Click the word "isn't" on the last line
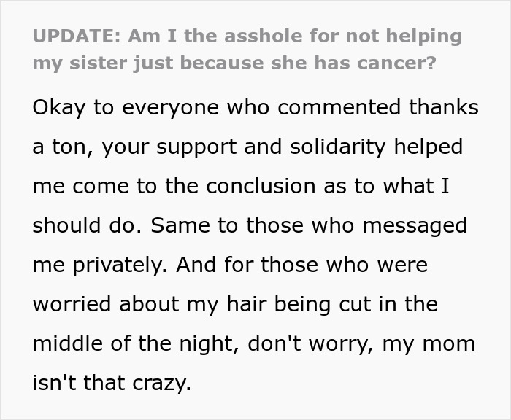The image size is (511, 420). point(55,383)
